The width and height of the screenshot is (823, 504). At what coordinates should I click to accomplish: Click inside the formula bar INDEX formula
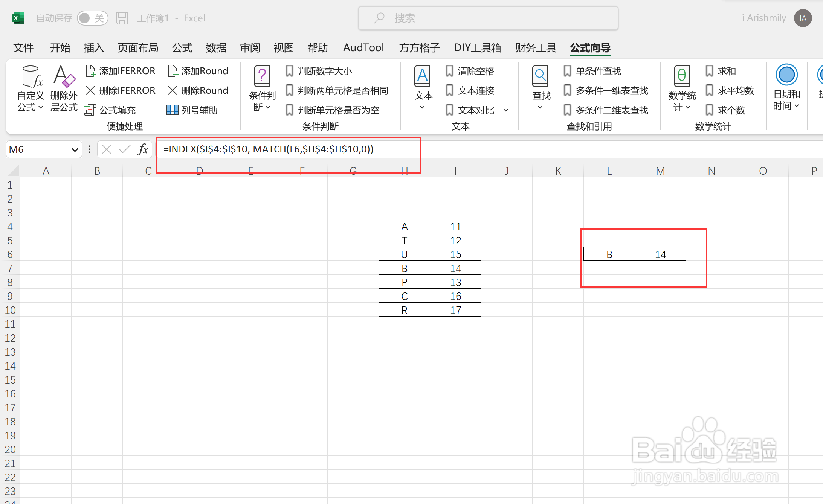point(268,149)
